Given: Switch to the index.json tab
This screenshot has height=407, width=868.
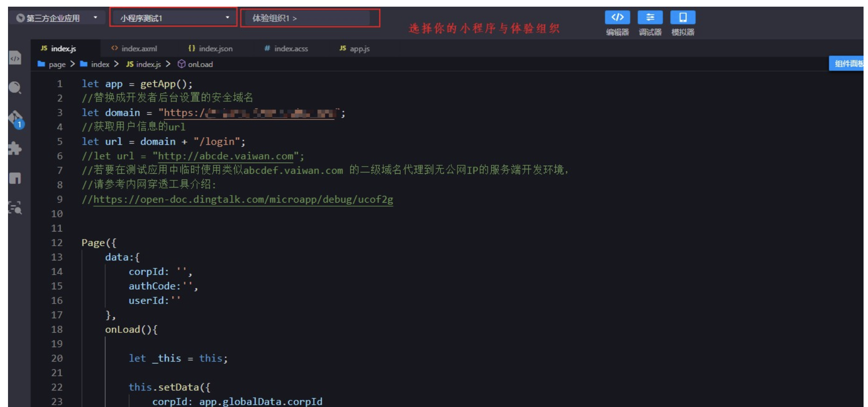Looking at the screenshot, I should [210, 48].
